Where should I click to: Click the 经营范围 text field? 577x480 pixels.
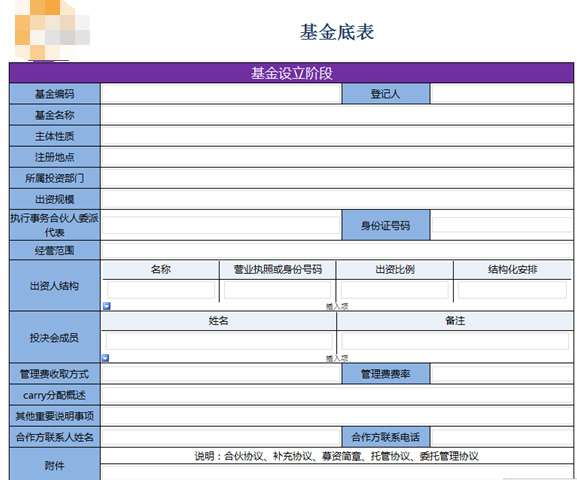(337, 251)
